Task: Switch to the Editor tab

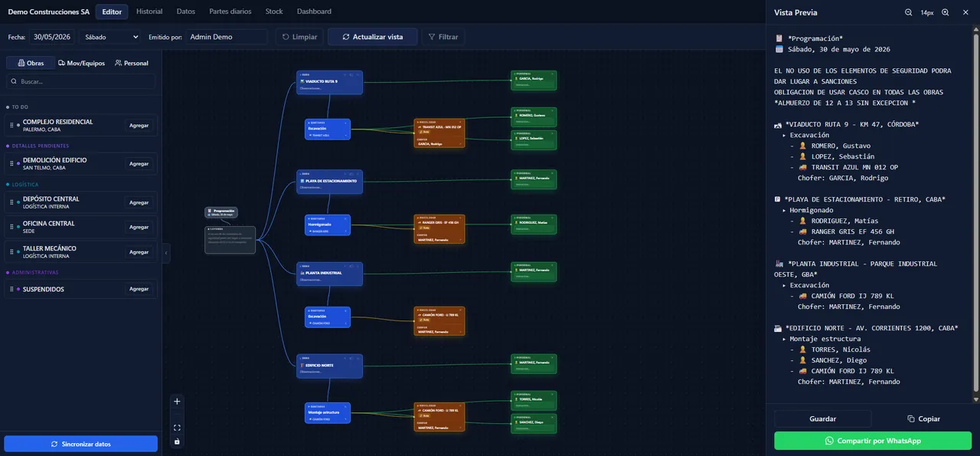Action: (x=112, y=11)
